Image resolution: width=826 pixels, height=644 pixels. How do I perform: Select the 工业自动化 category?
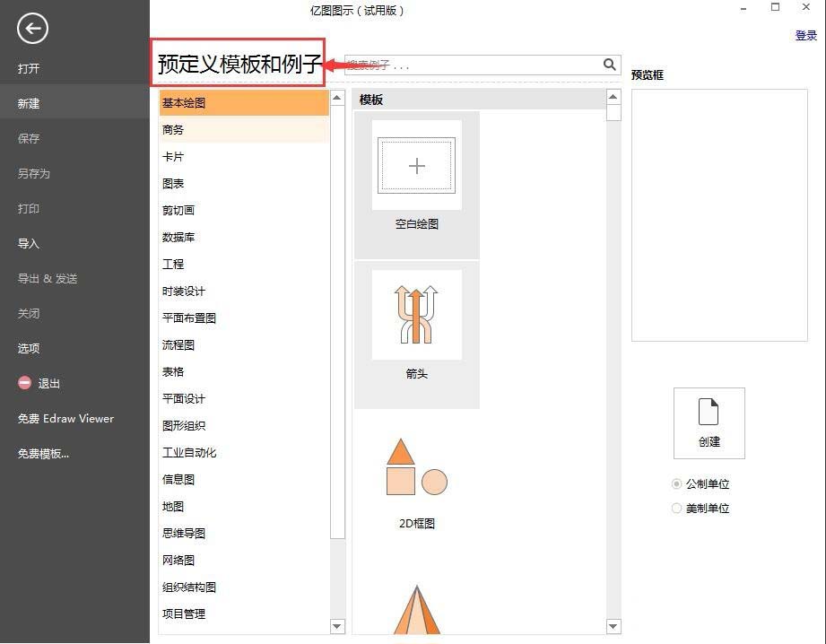tap(244, 452)
